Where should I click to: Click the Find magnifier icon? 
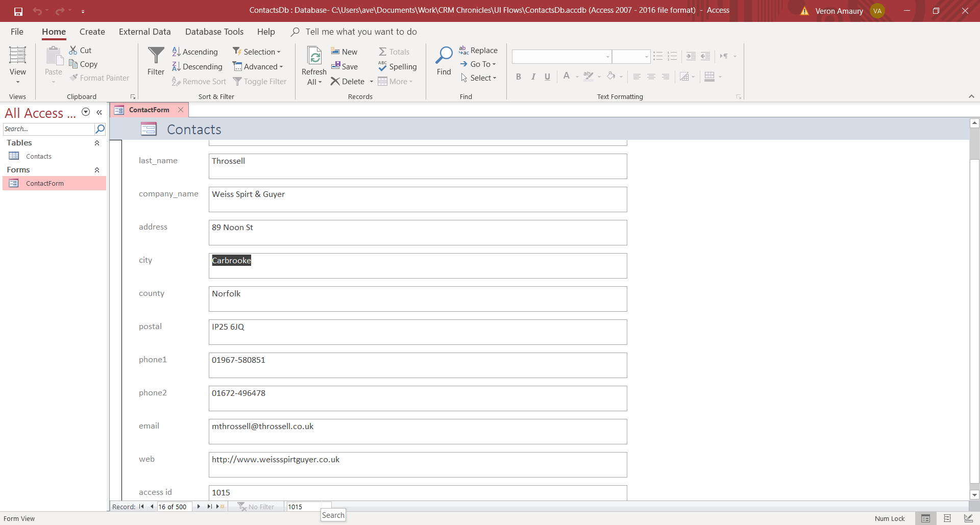(444, 56)
